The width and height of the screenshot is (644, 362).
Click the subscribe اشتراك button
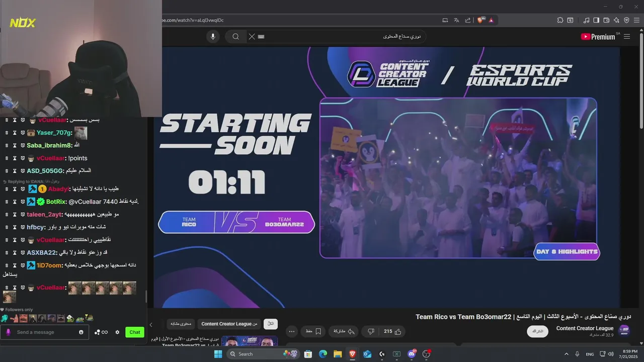538,331
